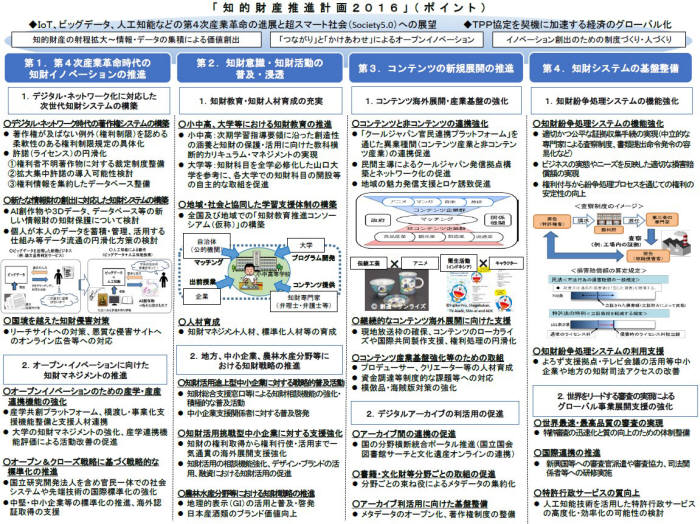Click the title text 「知的財産推進計画2016」(ポイント)
The image size is (700, 524).
pos(350,8)
